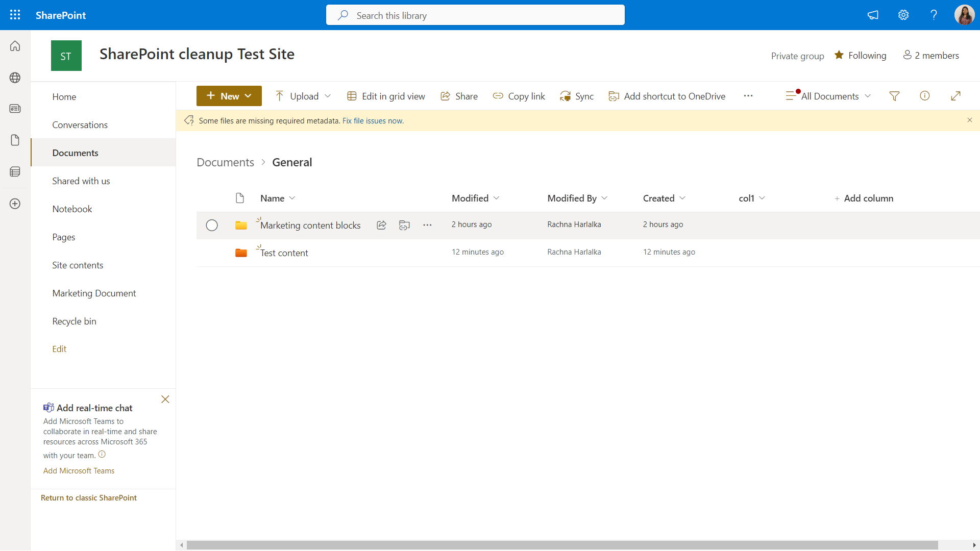
Task: Open My sites globe icon in app bar
Action: point(15,78)
